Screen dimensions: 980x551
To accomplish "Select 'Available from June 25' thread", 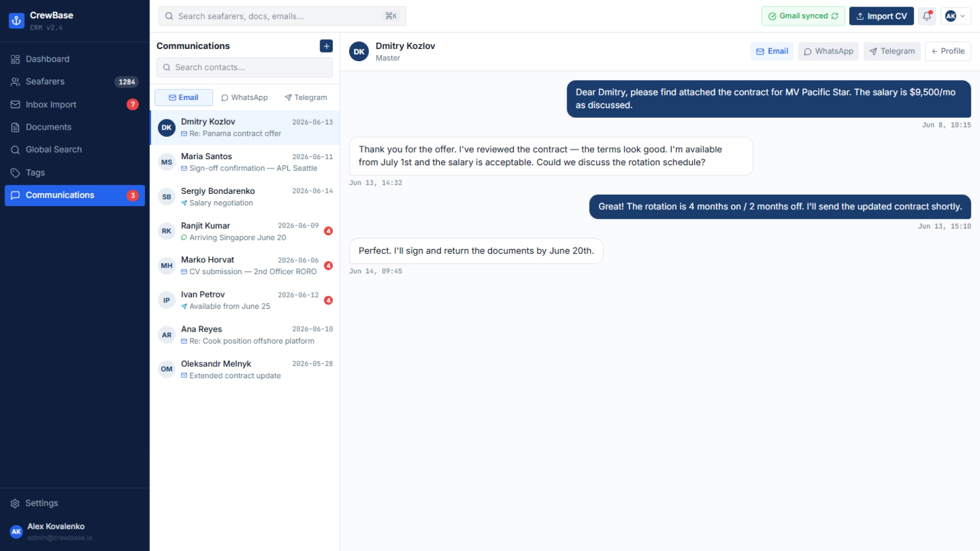I will click(245, 300).
